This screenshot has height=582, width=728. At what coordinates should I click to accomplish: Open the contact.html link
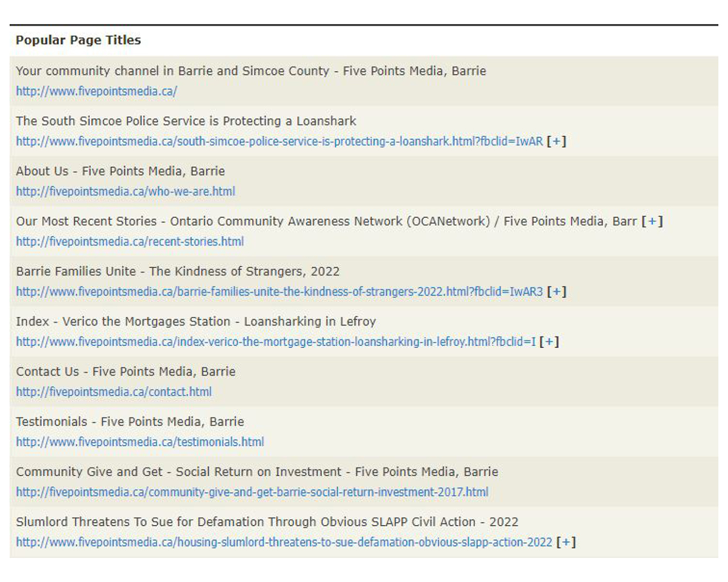point(114,391)
